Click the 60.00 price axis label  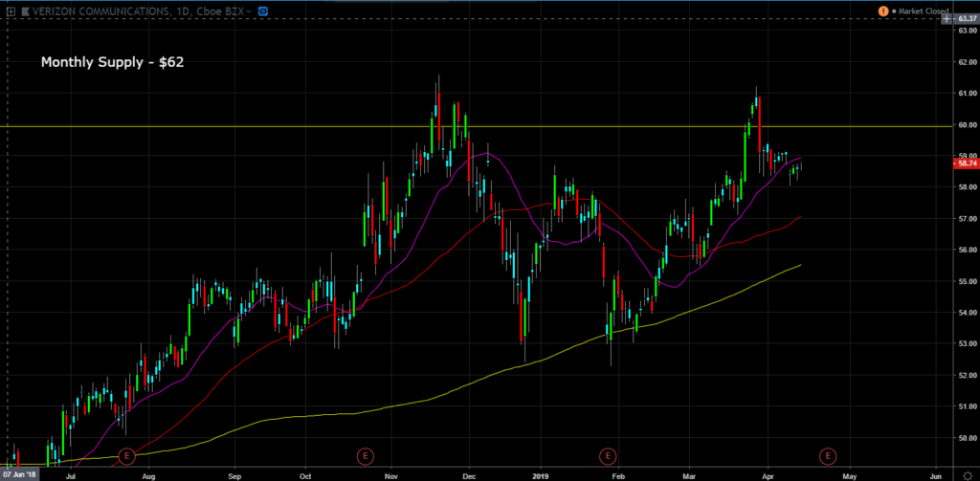coord(967,125)
